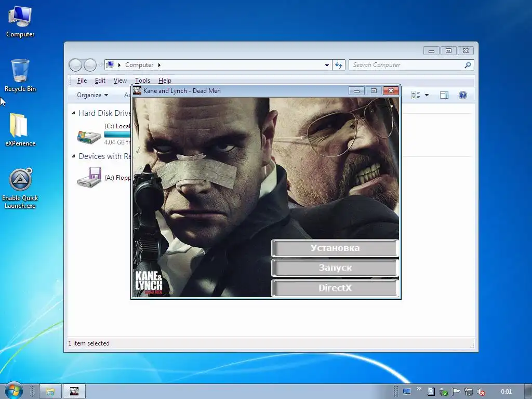Viewport: 532px width, 399px height.
Task: Change your view using the views icon
Action: (416, 95)
